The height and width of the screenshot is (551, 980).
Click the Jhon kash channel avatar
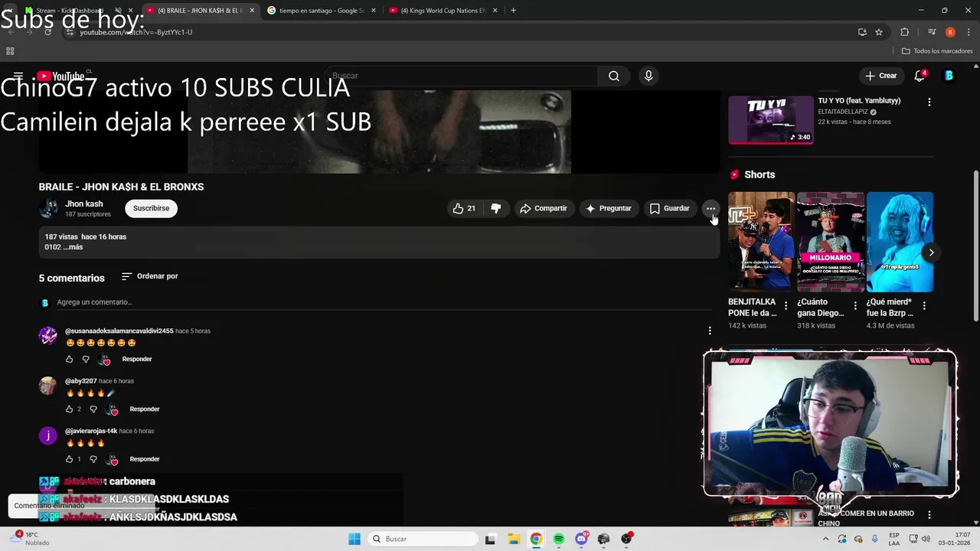pos(48,208)
